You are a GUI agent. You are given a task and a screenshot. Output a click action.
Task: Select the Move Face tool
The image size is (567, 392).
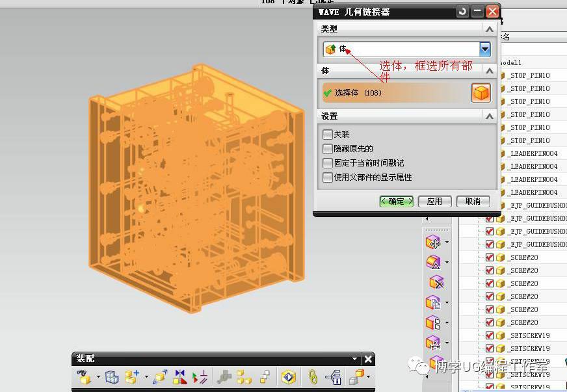coord(433,242)
